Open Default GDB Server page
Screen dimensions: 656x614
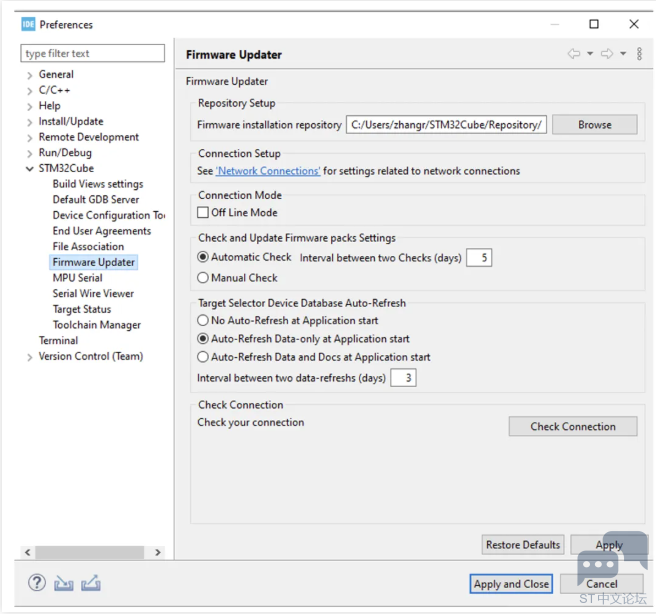point(96,200)
